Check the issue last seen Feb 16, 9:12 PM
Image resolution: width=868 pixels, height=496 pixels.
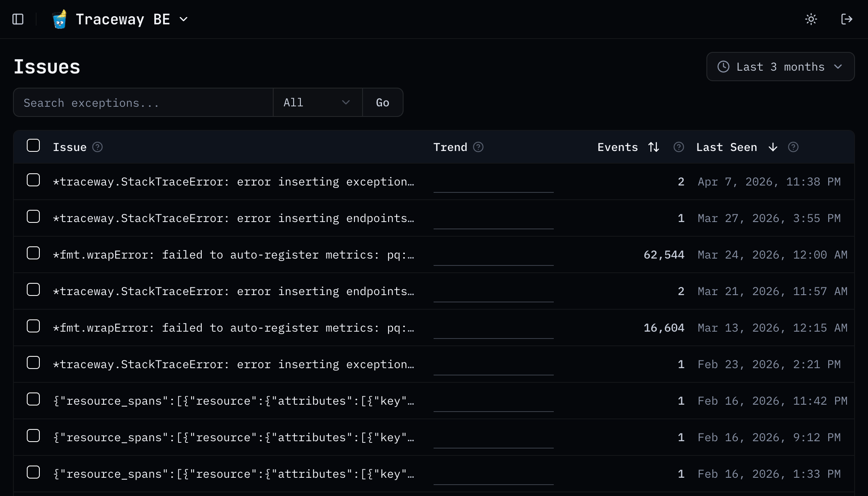(33, 436)
